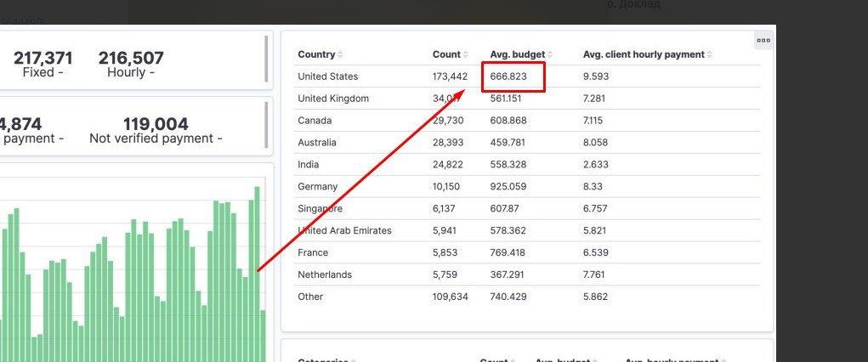
Task: Click hourly payment value 8.33
Action: tap(593, 187)
